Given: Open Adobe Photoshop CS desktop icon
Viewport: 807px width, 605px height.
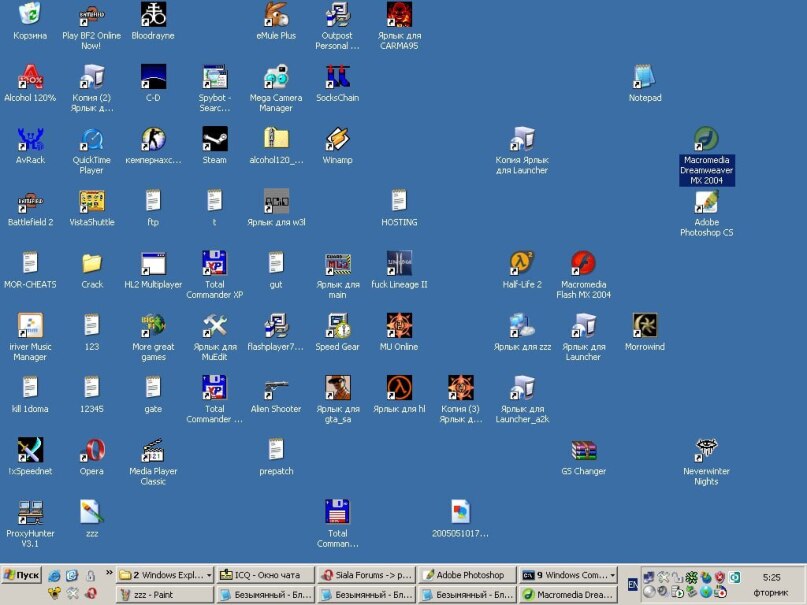Looking at the screenshot, I should coord(706,203).
